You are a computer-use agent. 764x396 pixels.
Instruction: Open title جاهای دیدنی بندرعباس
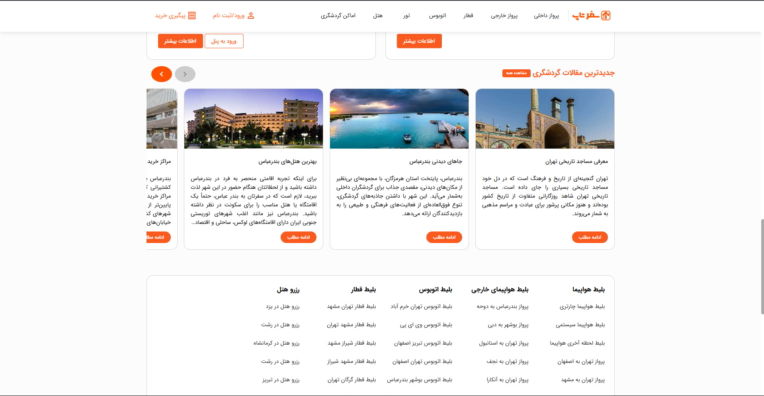click(436, 161)
